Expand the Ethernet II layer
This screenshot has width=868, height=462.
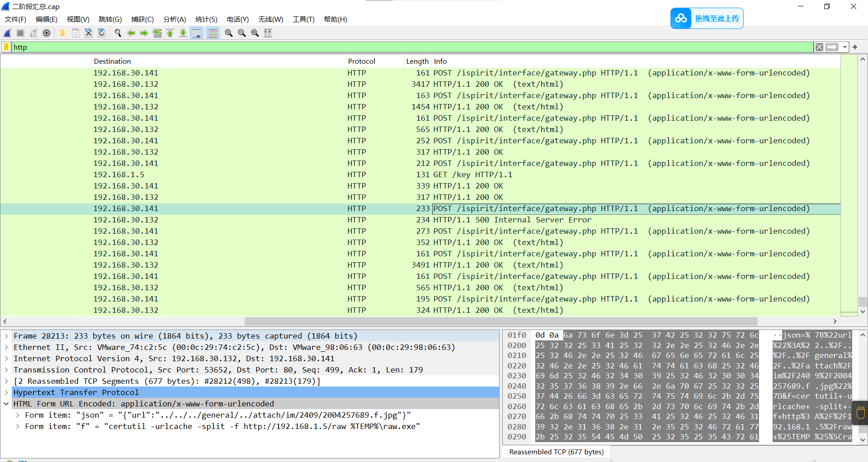6,347
